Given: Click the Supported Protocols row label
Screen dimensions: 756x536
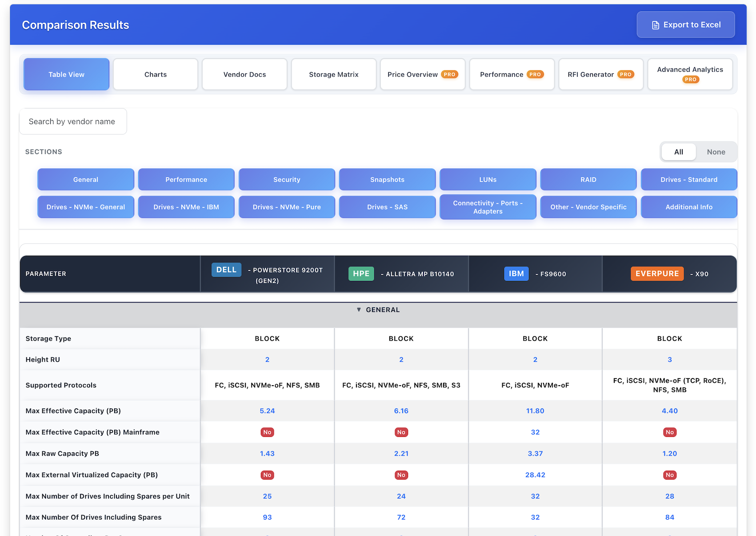Looking at the screenshot, I should click(61, 385).
